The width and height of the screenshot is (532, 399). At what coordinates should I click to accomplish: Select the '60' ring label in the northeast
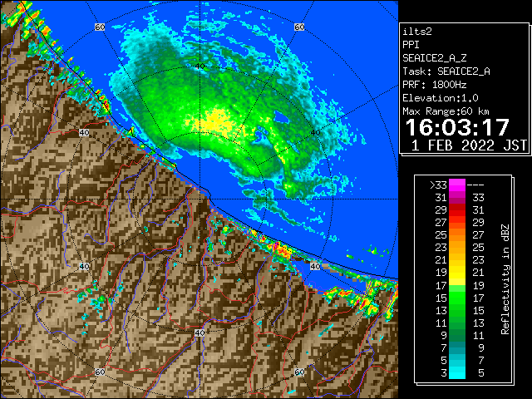299,27
